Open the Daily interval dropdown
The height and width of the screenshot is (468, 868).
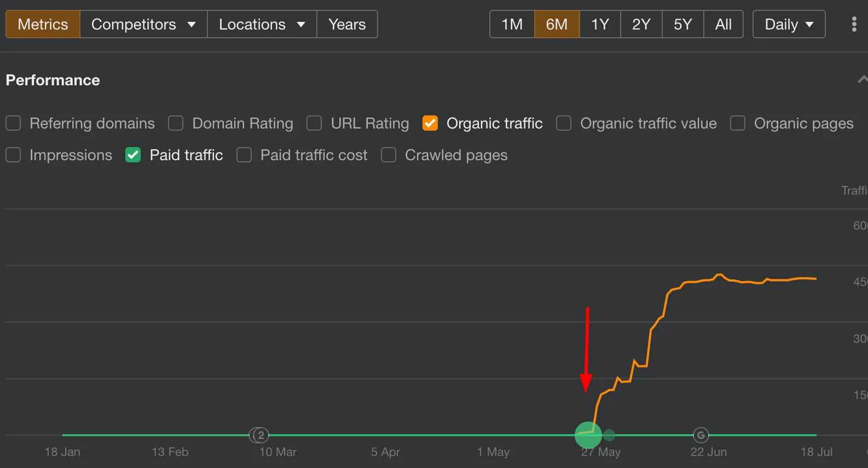pyautogui.click(x=789, y=24)
